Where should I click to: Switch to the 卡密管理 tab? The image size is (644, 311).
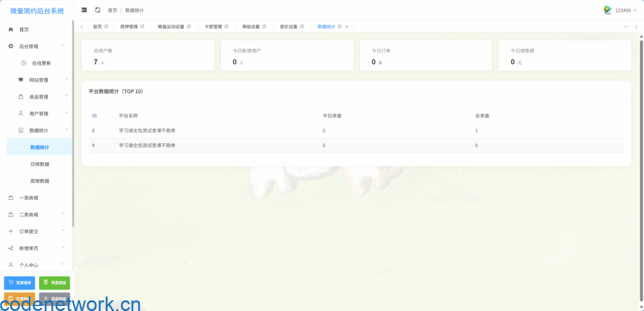tap(213, 26)
